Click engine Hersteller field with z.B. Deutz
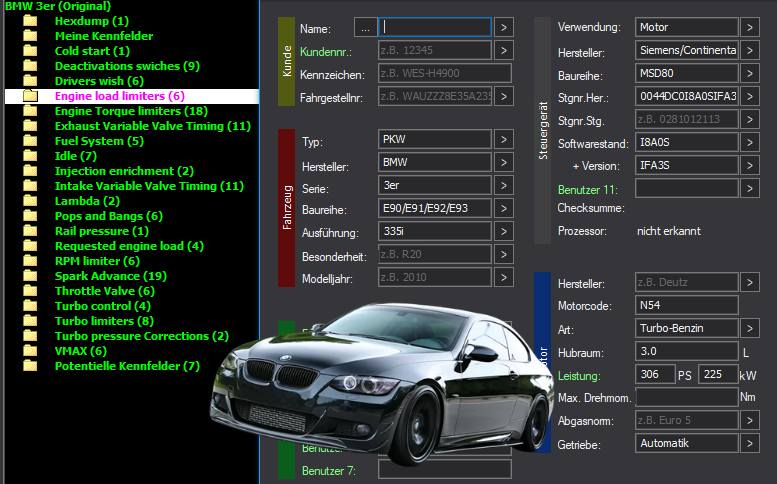Image resolution: width=777 pixels, height=484 pixels. [x=686, y=282]
